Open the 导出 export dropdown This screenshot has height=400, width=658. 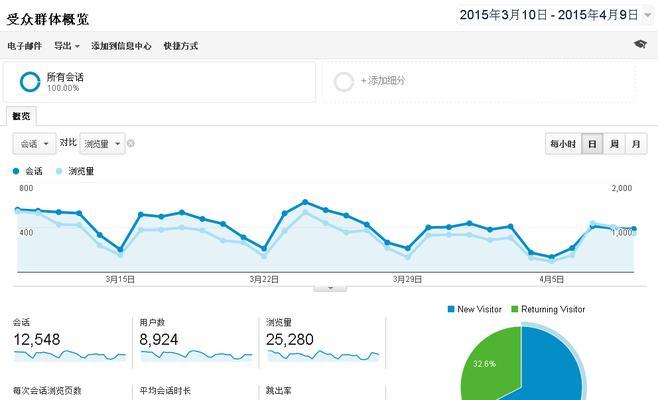coord(66,46)
